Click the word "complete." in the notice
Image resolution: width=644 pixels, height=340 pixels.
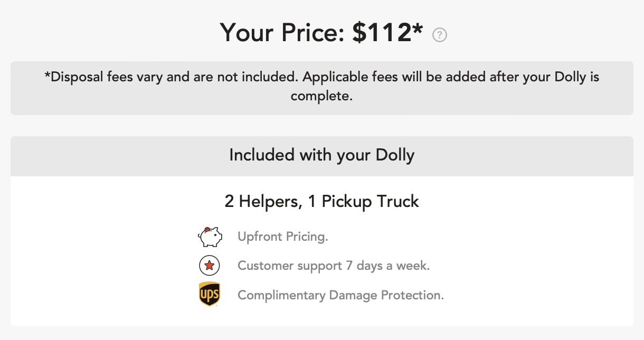click(x=321, y=98)
